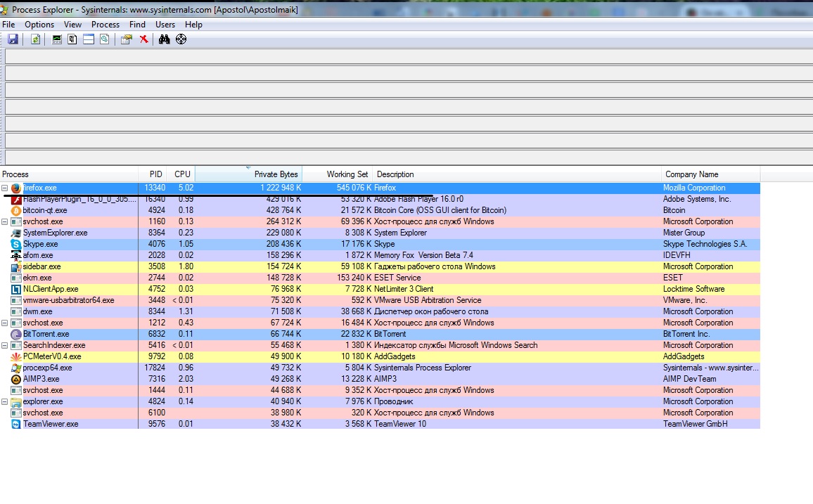Open the Users menu
This screenshot has height=504, width=813.
pyautogui.click(x=165, y=25)
